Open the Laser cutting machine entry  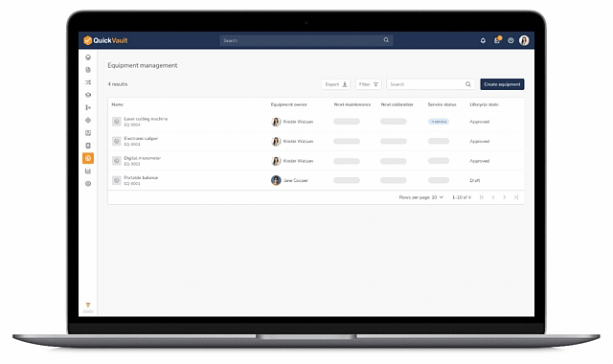146,119
